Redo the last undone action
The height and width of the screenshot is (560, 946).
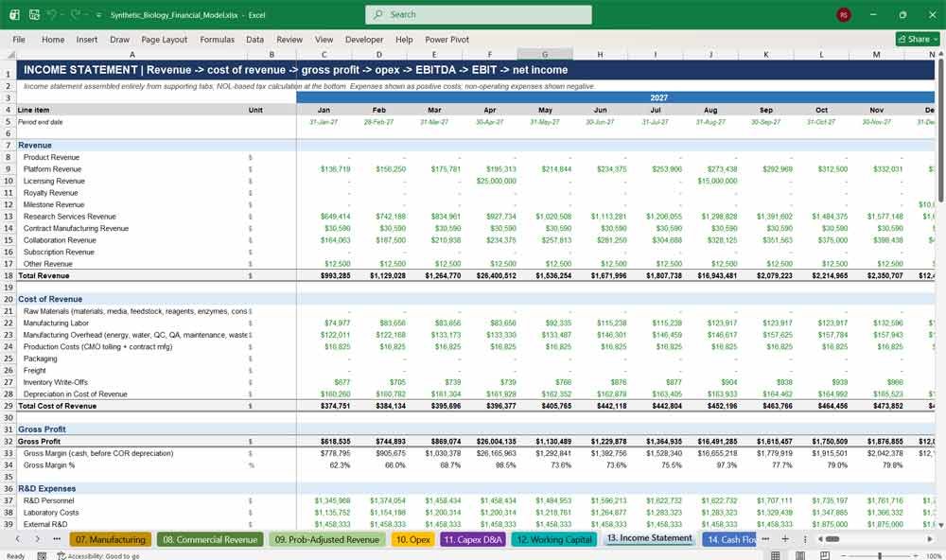76,14
